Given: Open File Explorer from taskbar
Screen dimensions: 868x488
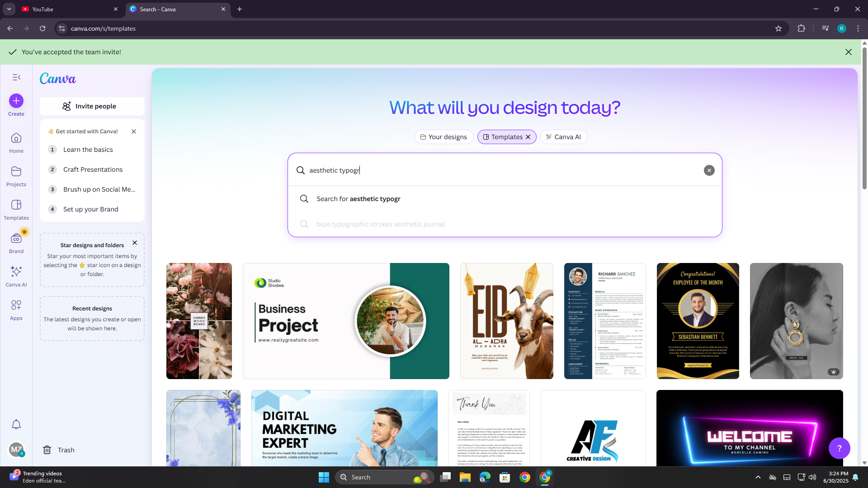Looking at the screenshot, I should coord(465,477).
